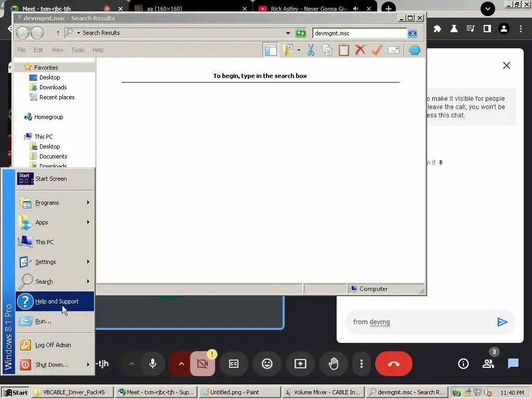Expand Search submenu in Start menu
Viewport: 532px width, 399px height.
(x=55, y=282)
